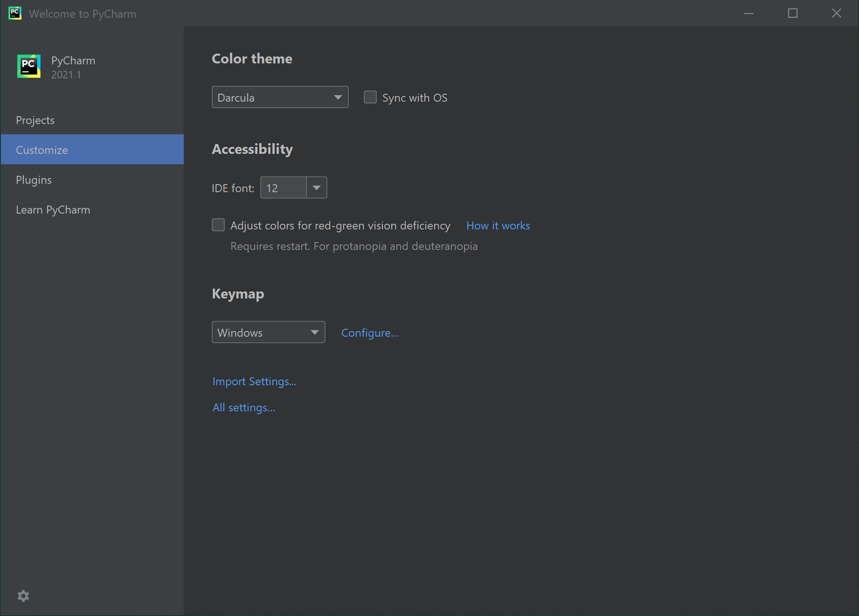The image size is (859, 616).
Task: Click the Configure... keymap link
Action: pos(370,332)
